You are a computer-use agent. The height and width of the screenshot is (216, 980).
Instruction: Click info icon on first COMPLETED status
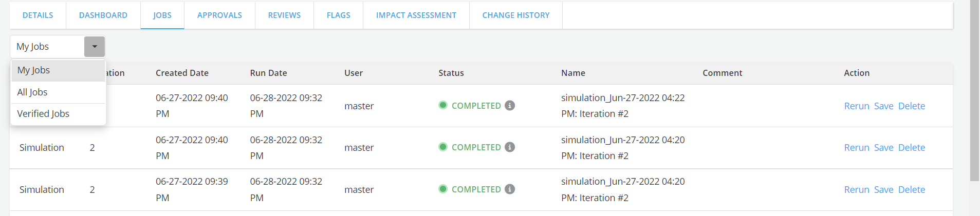510,106
